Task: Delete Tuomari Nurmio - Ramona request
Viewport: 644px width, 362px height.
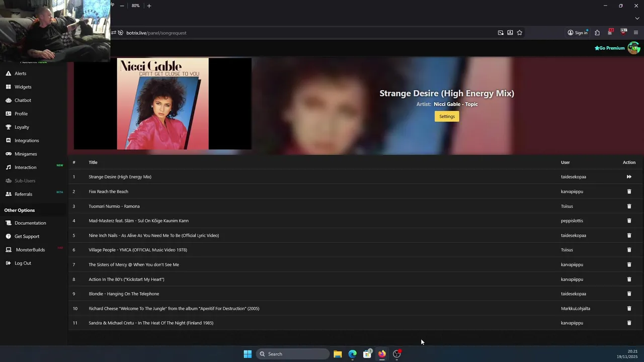Action: [x=629, y=206]
